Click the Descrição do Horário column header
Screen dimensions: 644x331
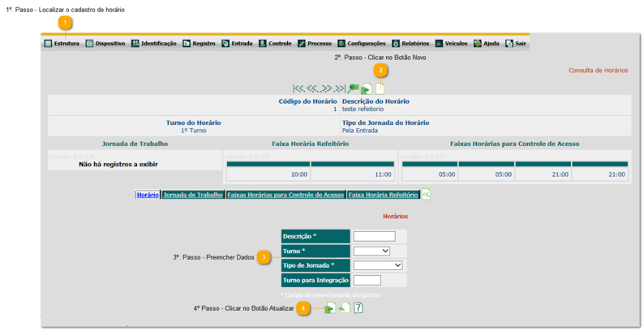[376, 101]
